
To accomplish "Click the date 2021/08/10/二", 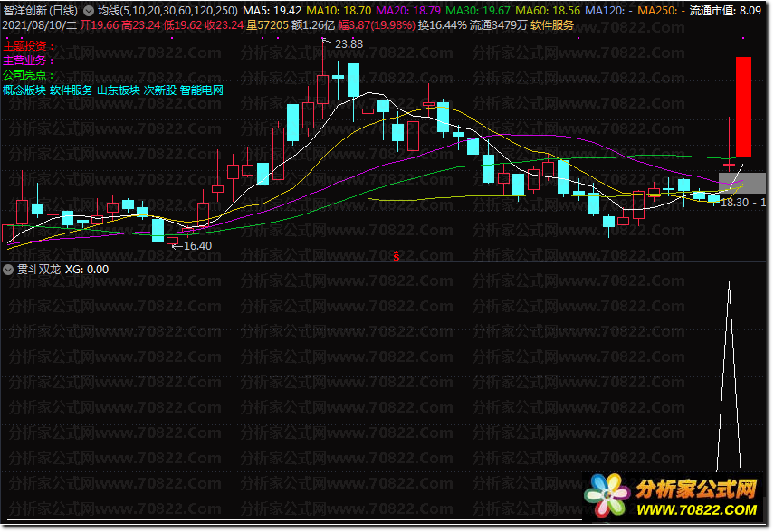I will point(40,25).
